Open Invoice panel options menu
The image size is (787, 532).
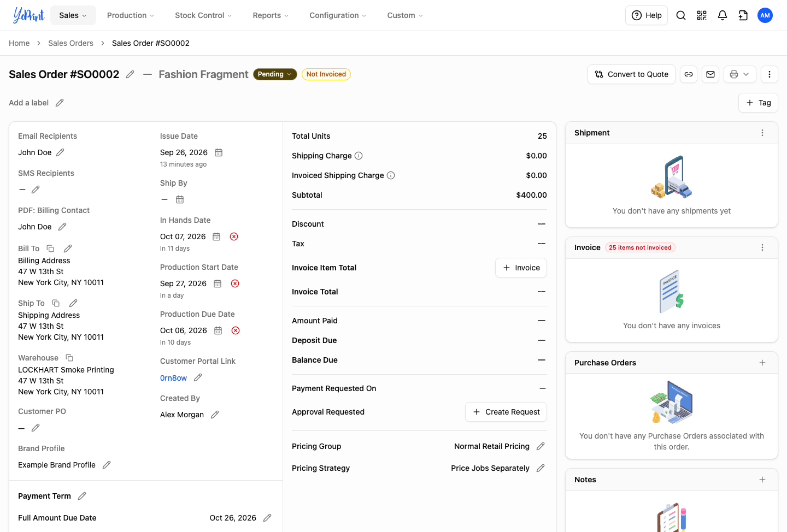tap(762, 247)
